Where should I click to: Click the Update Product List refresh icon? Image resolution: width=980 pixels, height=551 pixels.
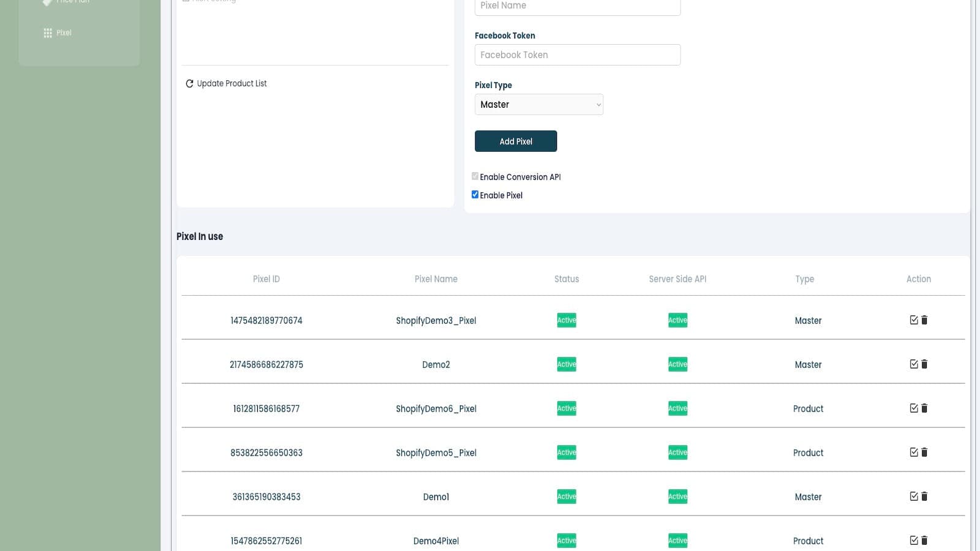pyautogui.click(x=189, y=84)
